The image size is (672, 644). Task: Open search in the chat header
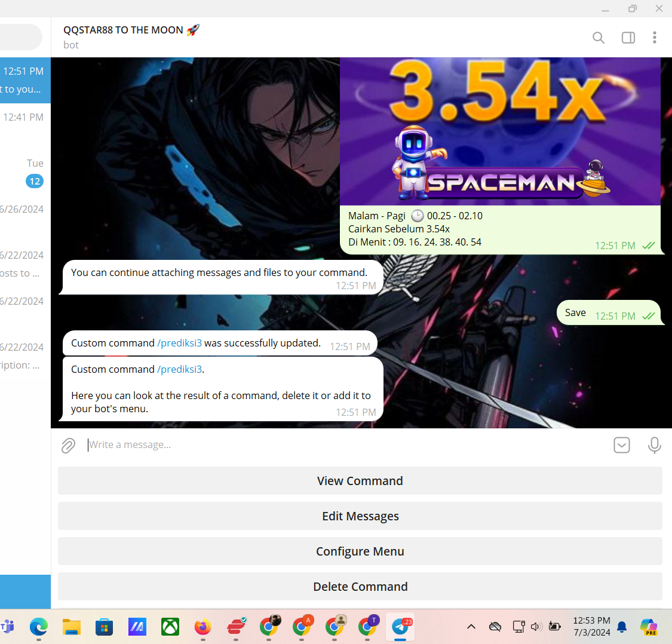tap(599, 38)
